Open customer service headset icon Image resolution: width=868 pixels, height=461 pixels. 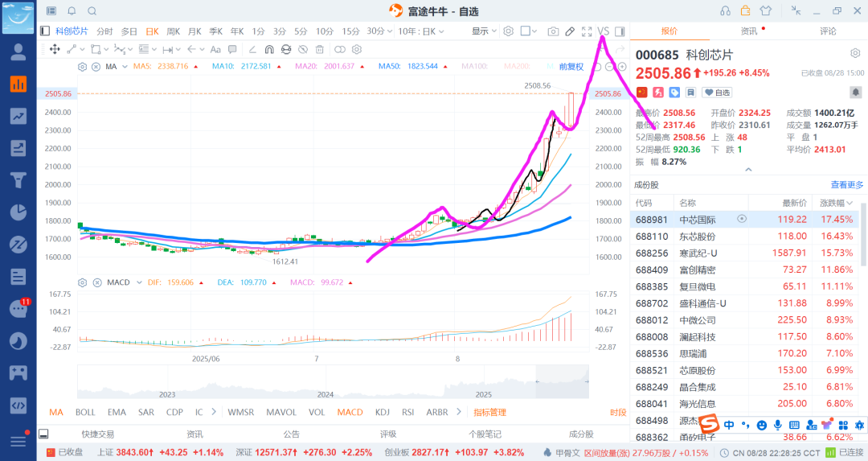click(x=725, y=10)
